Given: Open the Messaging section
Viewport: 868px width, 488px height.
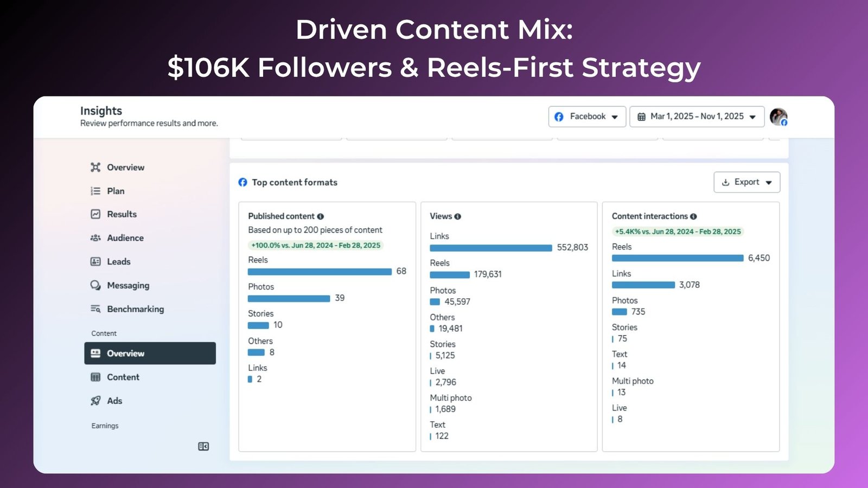Looking at the screenshot, I should 128,285.
